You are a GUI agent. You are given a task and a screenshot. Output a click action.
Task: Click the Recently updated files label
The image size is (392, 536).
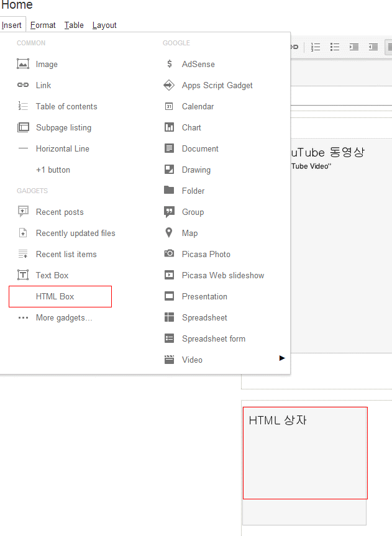coord(76,233)
